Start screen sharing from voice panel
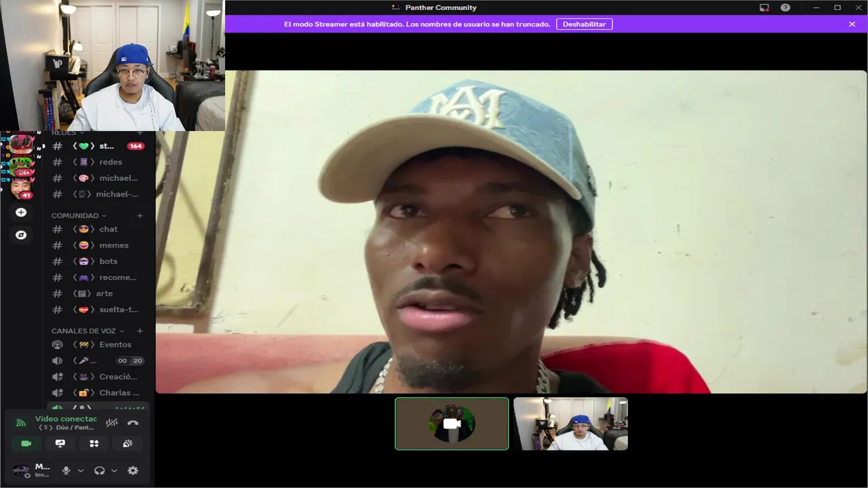This screenshot has height=488, width=868. (x=60, y=443)
